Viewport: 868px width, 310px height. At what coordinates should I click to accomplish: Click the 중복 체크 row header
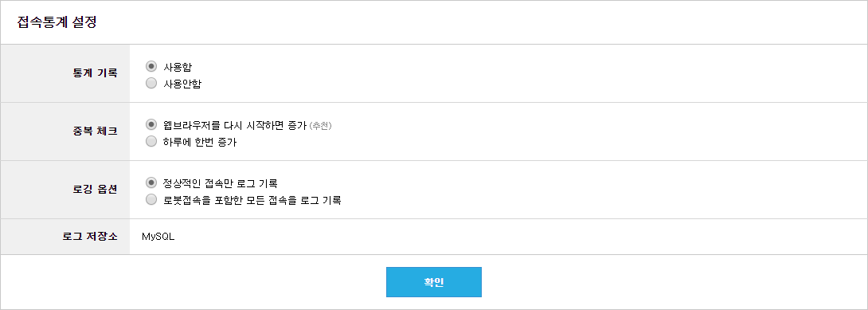[96, 131]
